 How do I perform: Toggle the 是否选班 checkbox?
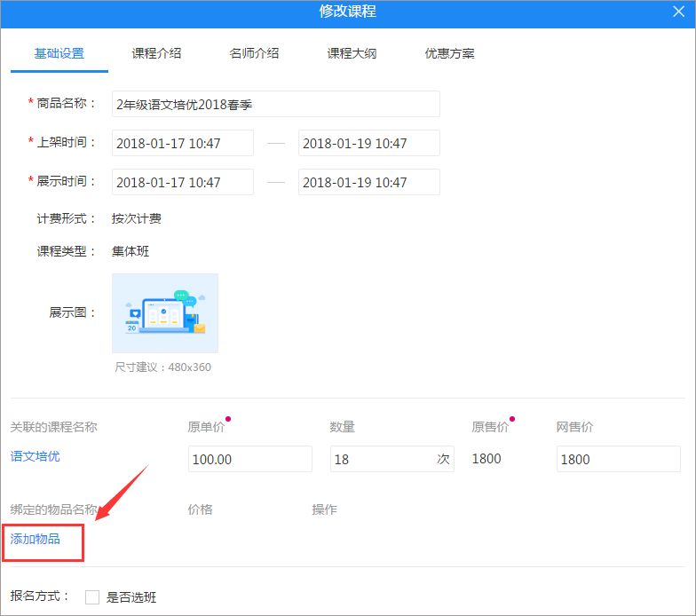click(x=92, y=597)
